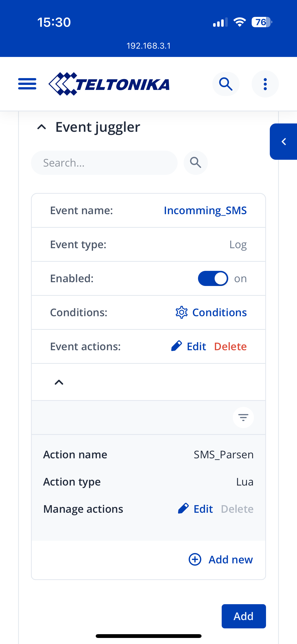Collapse the Event juggler section
Screen dimensions: 297x644
[42, 127]
